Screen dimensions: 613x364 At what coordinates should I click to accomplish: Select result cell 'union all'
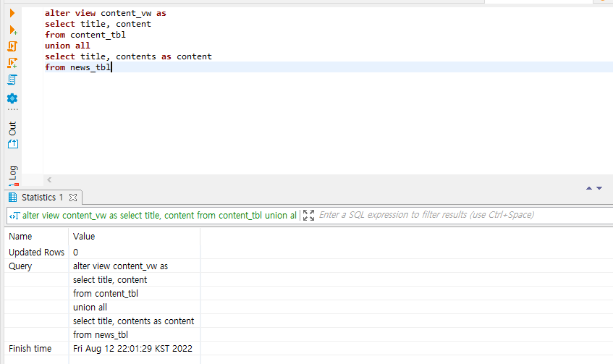click(90, 308)
